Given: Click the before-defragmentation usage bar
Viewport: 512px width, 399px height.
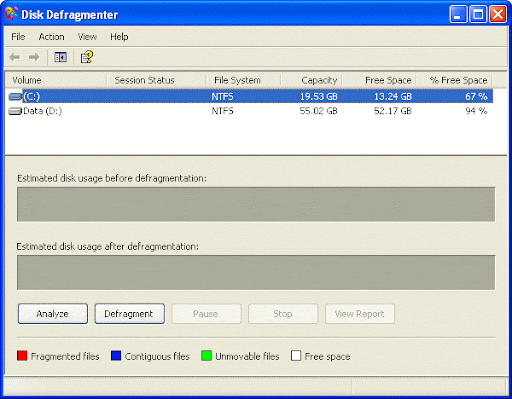Looking at the screenshot, I should click(x=256, y=204).
